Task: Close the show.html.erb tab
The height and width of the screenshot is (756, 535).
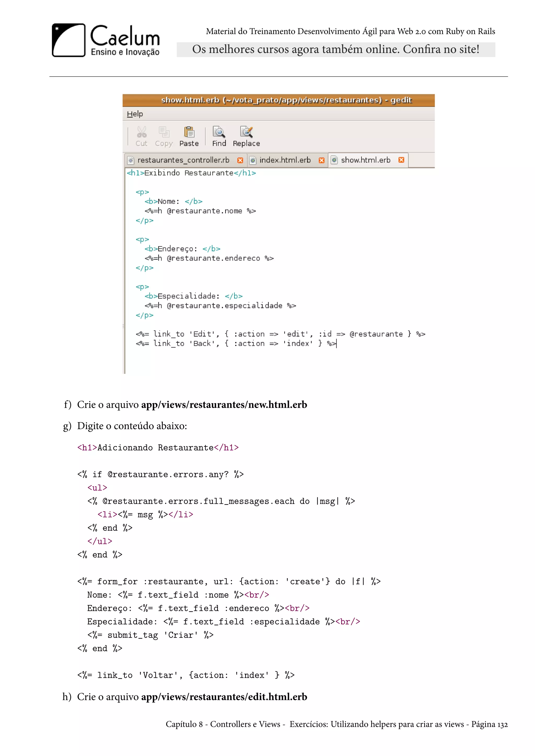Action: click(401, 160)
